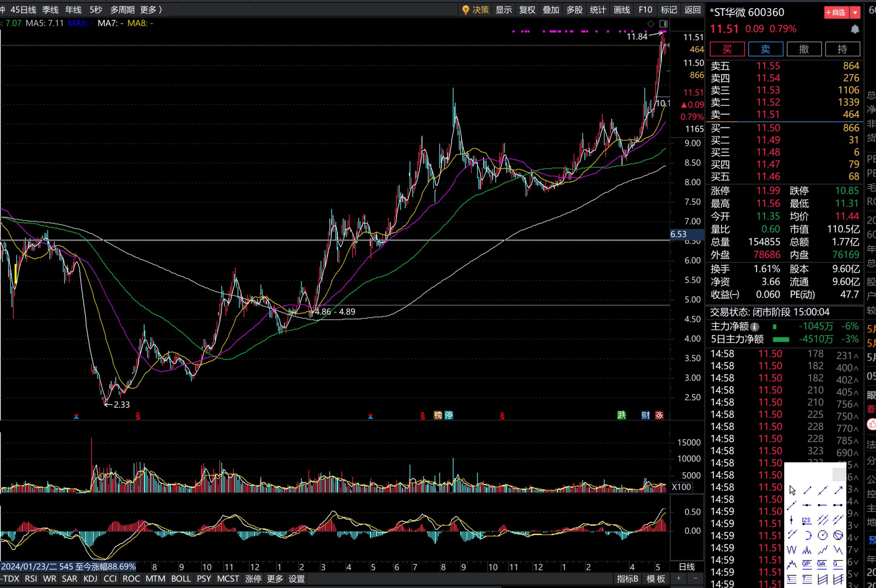Viewport: 876px width, 588px height.
Task: Toggle the chart side panel layout icon
Action: 663,24
